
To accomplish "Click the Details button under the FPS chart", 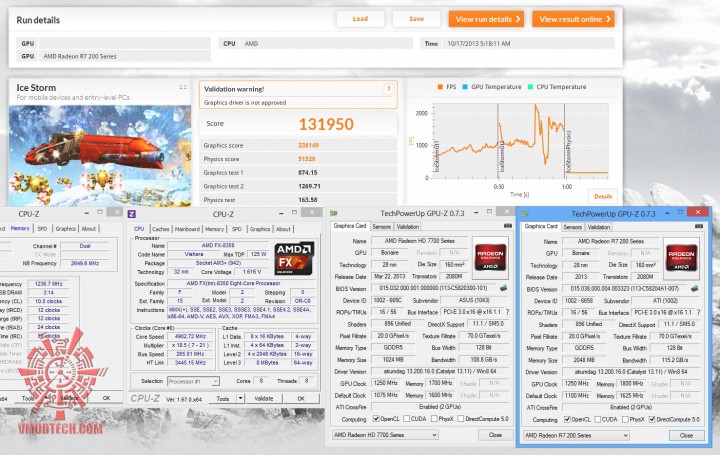I will (603, 196).
